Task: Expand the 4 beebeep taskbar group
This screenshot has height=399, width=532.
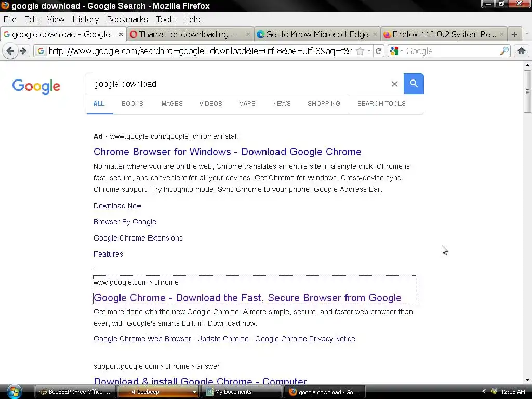Action: (x=194, y=392)
